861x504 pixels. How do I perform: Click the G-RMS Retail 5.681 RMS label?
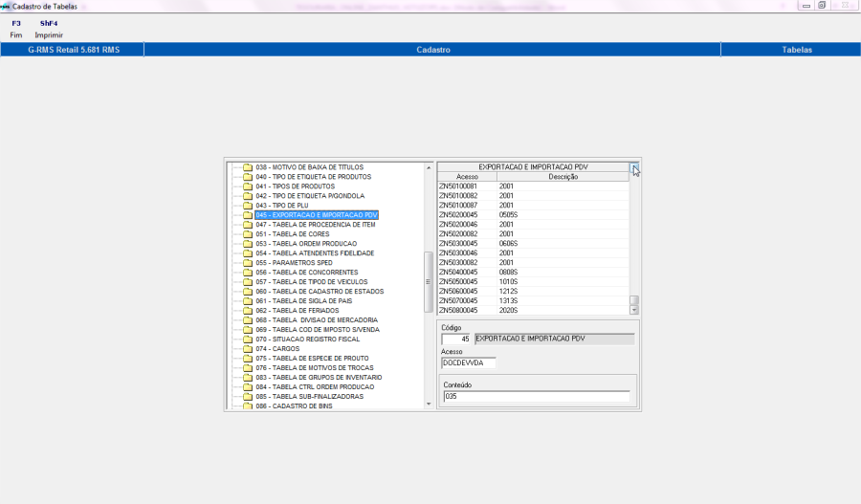tap(74, 50)
